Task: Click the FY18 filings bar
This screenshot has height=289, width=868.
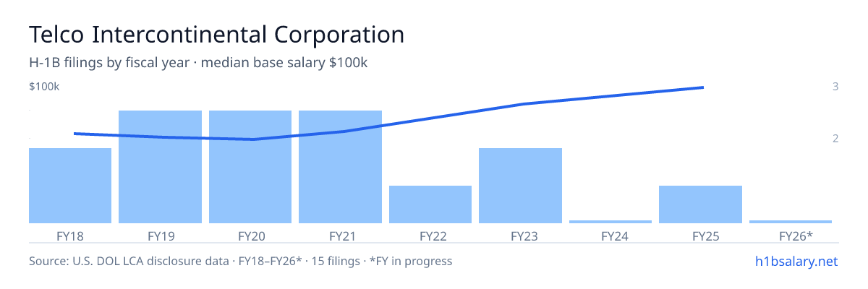Action: click(x=70, y=186)
